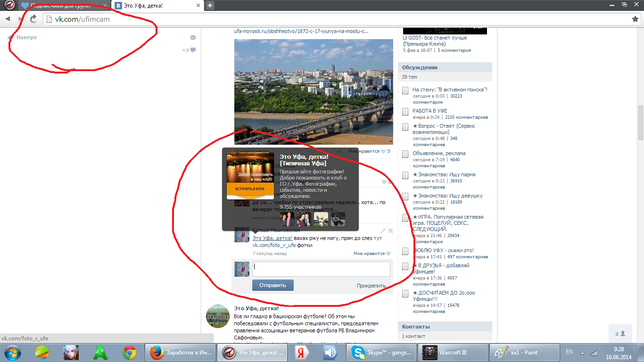
Task: Open the Ufa city bridge photo
Action: 314,91
